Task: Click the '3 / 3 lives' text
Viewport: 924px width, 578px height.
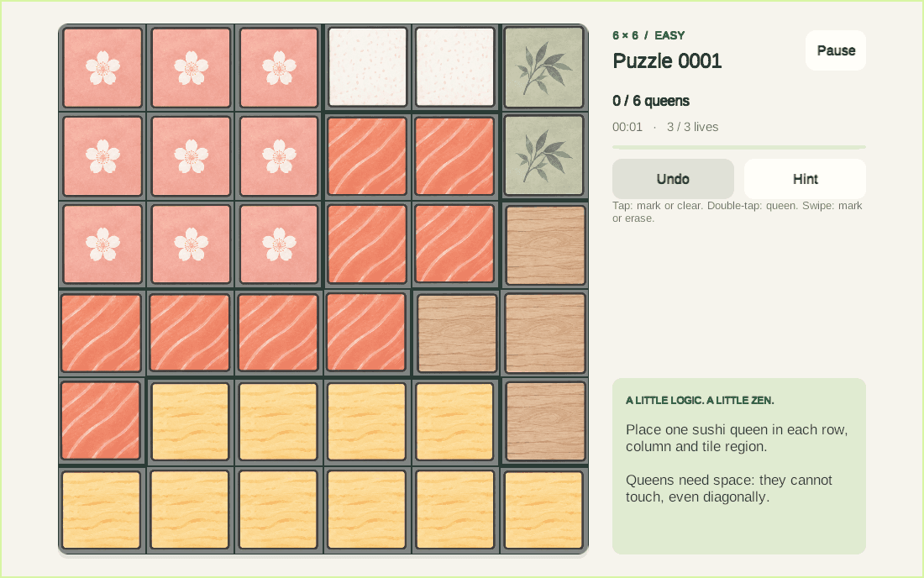Action: click(692, 127)
